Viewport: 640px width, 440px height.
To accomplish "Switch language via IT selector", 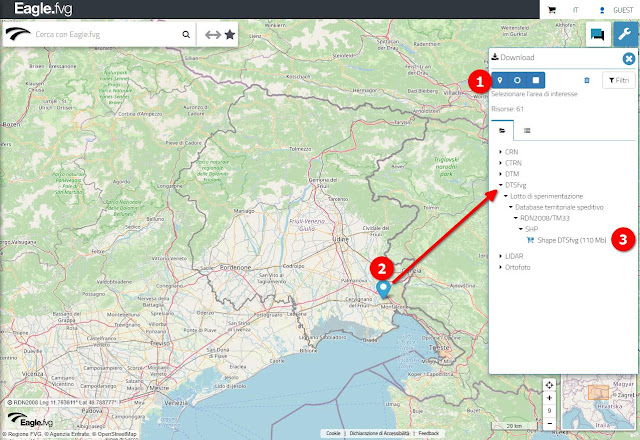I will (576, 10).
